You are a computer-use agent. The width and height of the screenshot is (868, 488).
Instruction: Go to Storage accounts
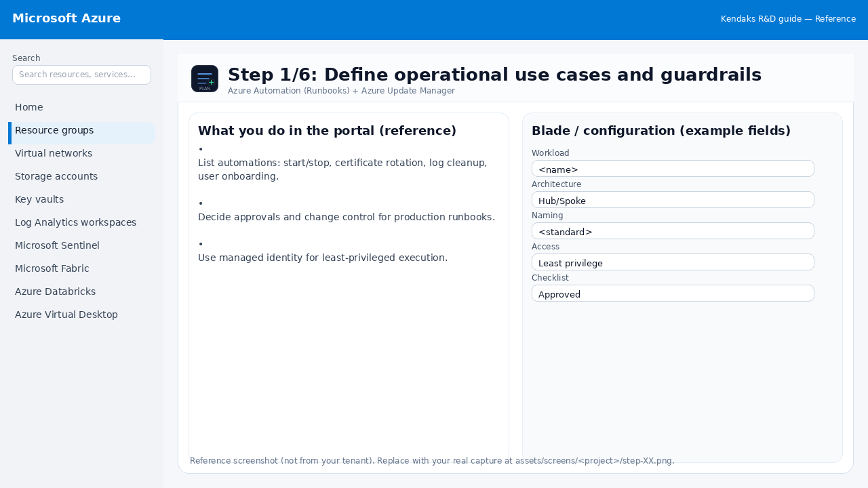[x=81, y=176]
